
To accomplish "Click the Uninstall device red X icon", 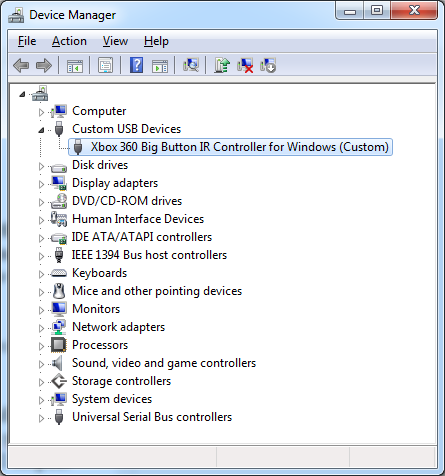I will (245, 65).
